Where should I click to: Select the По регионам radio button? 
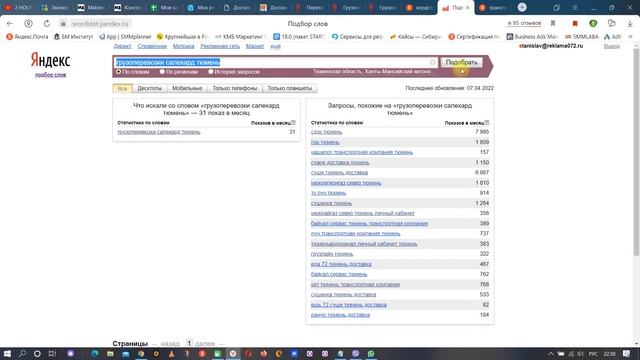162,71
